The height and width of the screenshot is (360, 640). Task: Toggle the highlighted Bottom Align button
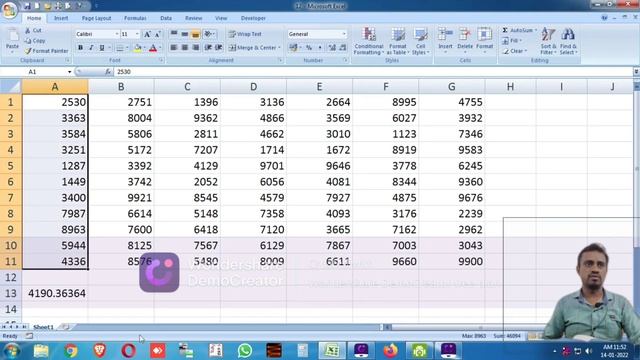[196, 34]
